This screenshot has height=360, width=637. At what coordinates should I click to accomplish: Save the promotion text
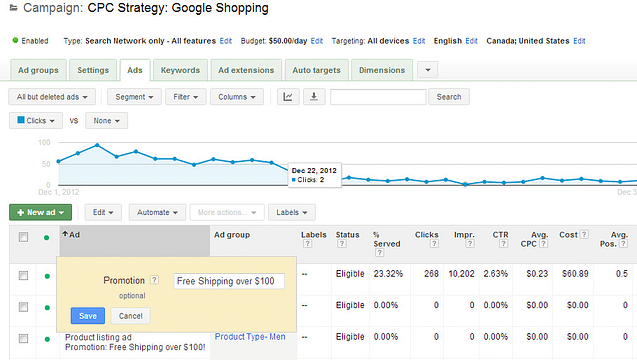[88, 316]
